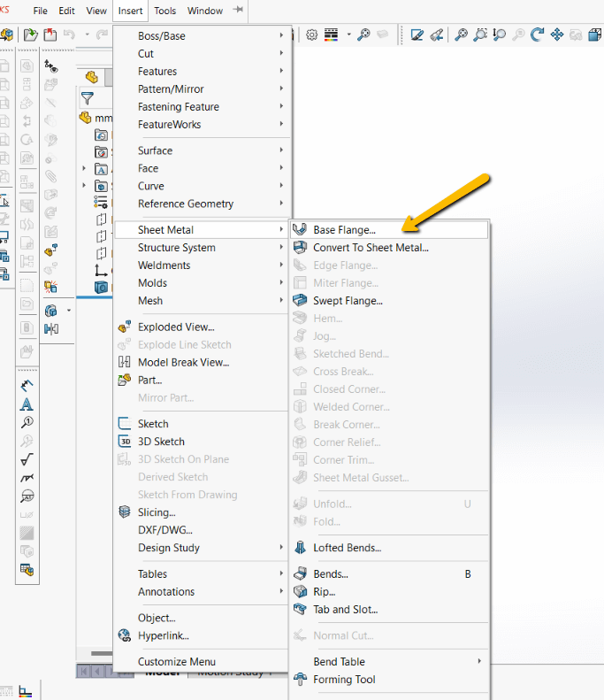
Task: Click the Open document folder icon
Action: [30, 35]
